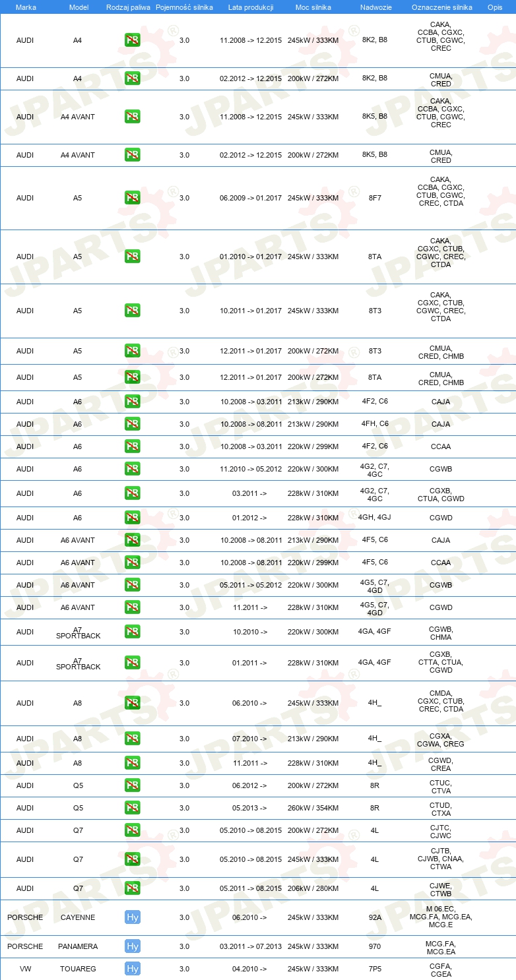Click the fuel icon in A7 SPORTBACK 300KM row
Screen dimensions: 516x980
133,632
